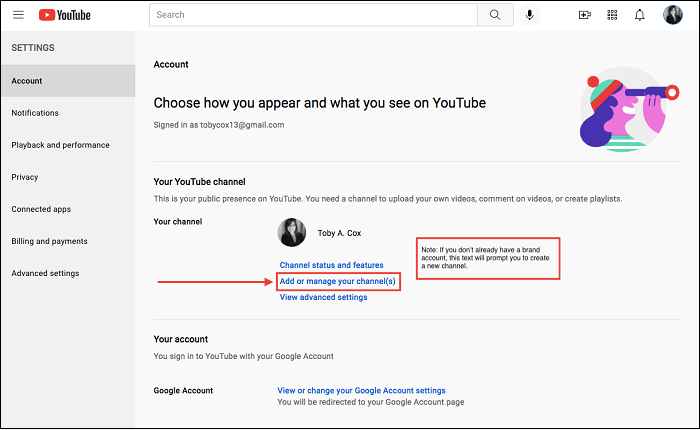The image size is (700, 430).
Task: Open Billing and payments
Action: pyautogui.click(x=49, y=241)
